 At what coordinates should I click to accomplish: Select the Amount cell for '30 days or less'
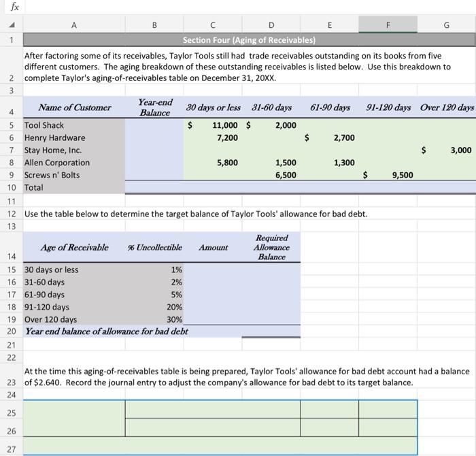pos(213,270)
